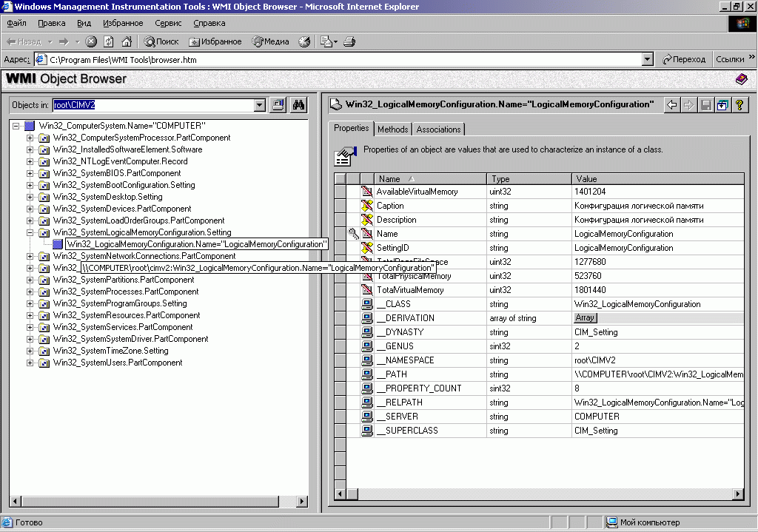
Task: Click the properties grid horizontal scrollbar right arrow
Action: pyautogui.click(x=738, y=494)
